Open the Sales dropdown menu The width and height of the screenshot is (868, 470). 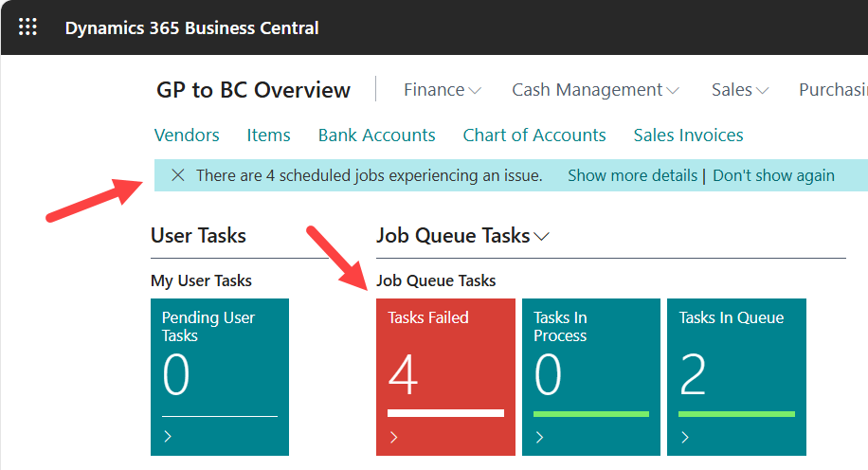[739, 90]
